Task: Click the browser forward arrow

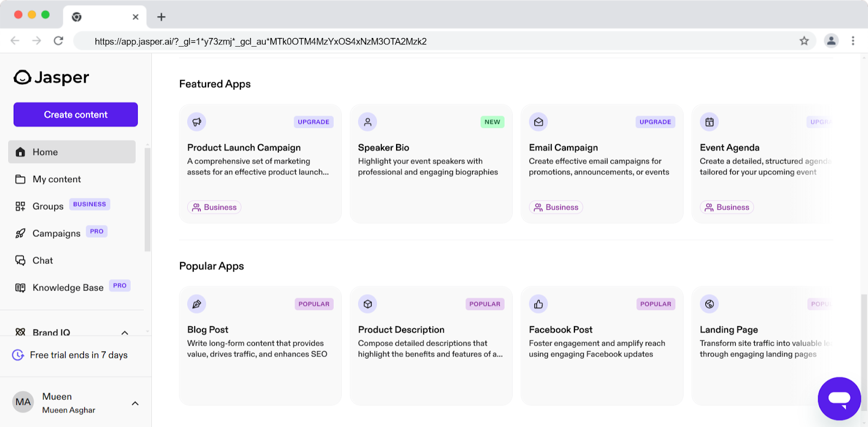Action: 36,41
